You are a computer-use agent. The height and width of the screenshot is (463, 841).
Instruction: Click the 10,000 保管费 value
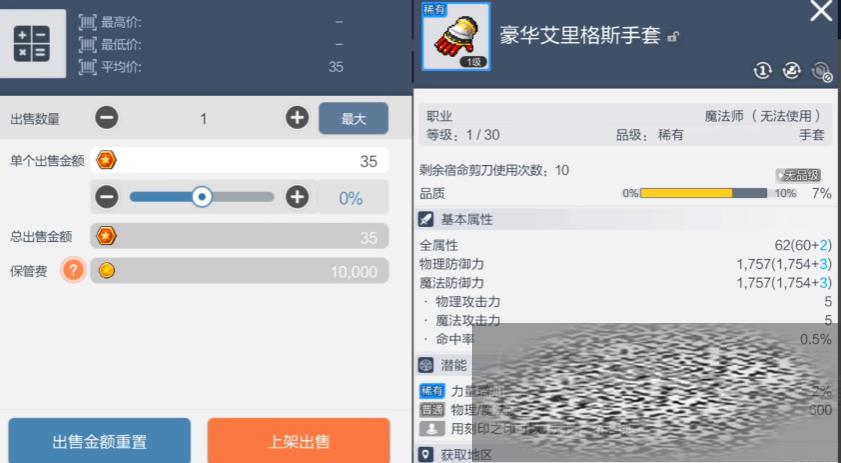point(354,272)
